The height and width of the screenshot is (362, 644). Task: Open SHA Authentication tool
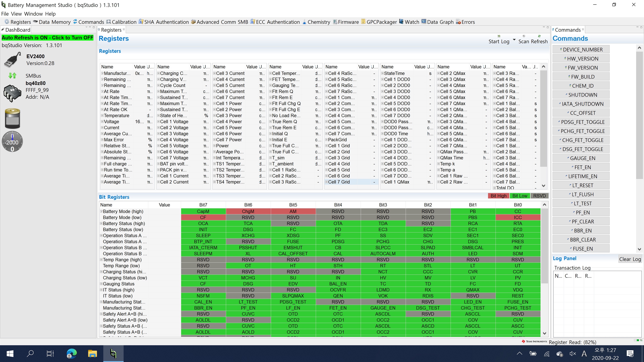tap(164, 22)
